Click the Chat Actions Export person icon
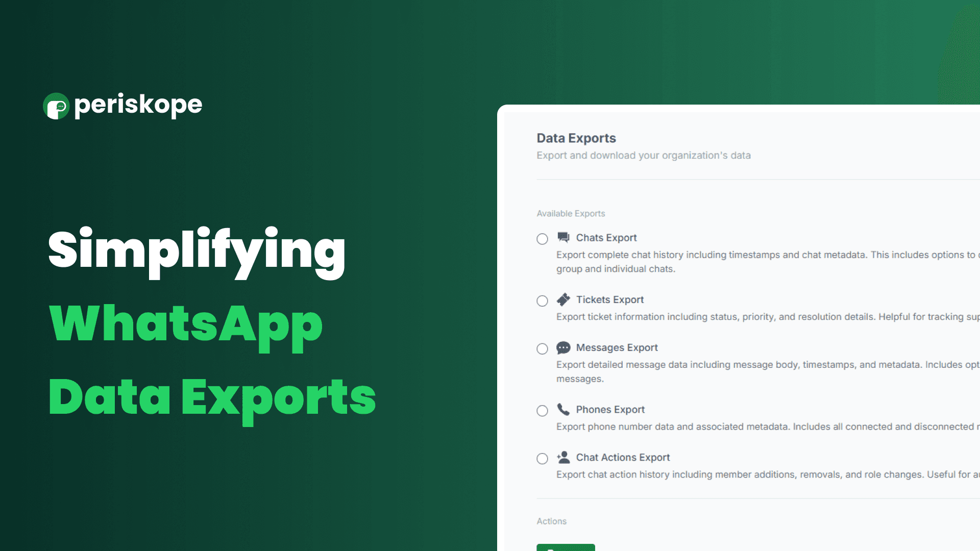Screen dimensions: 980x551 pos(563,457)
